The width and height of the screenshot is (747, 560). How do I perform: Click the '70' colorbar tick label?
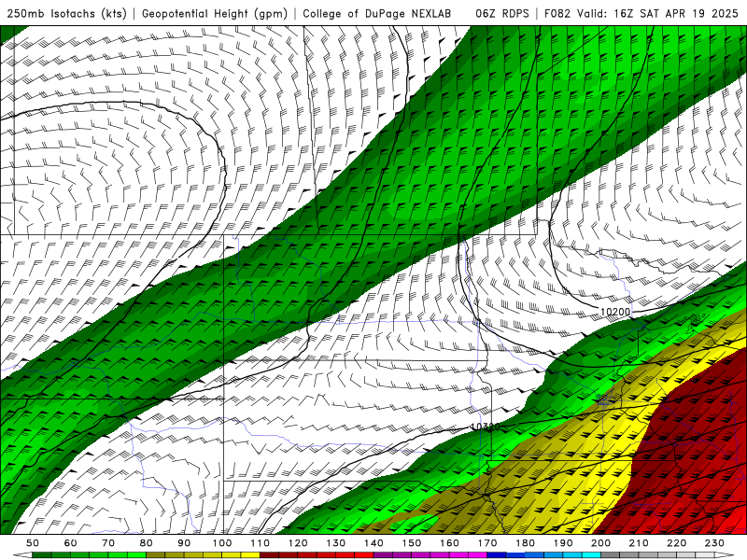108,543
